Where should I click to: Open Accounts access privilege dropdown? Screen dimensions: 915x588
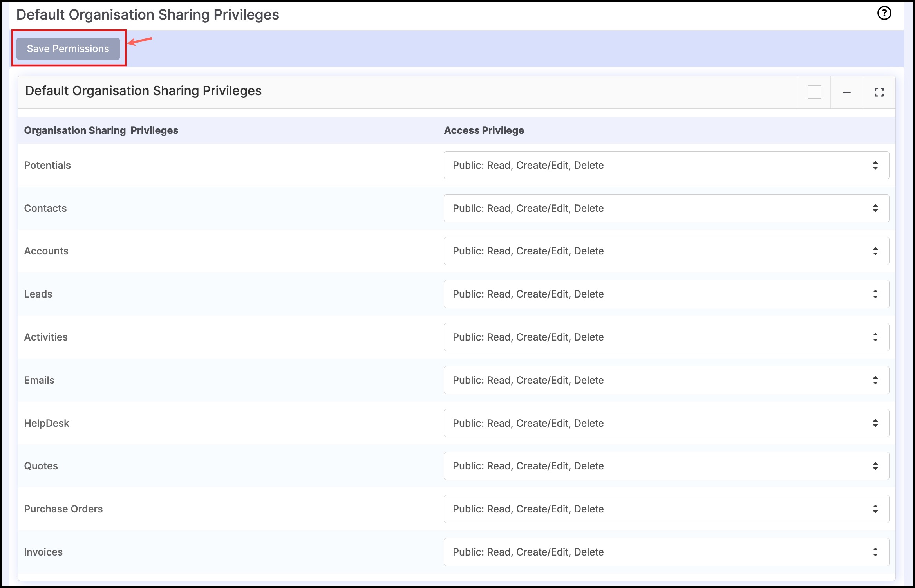click(x=666, y=251)
